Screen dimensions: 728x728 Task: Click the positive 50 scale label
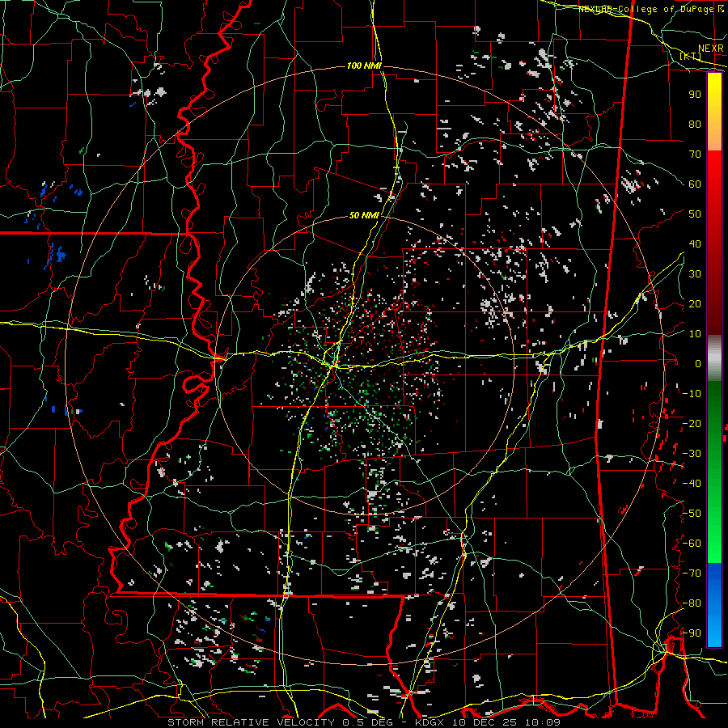pos(695,214)
